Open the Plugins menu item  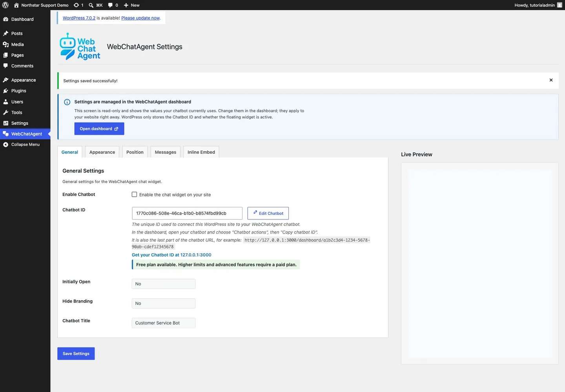click(25, 91)
